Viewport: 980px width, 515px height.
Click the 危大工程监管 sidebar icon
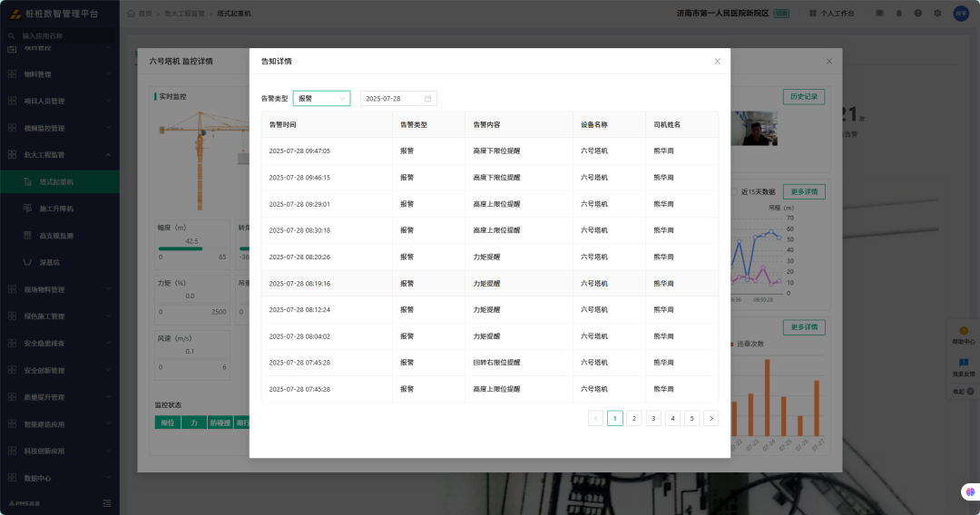tap(12, 155)
